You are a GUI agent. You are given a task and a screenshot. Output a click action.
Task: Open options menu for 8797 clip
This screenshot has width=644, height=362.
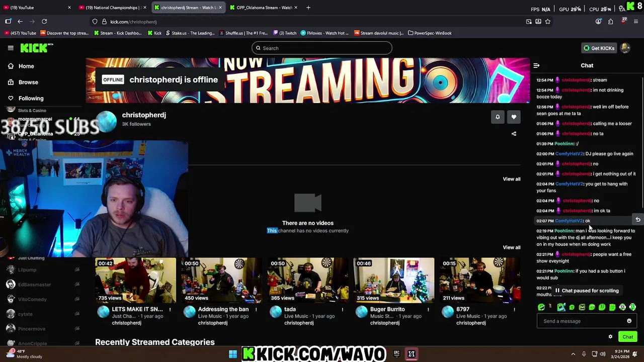pos(514,310)
